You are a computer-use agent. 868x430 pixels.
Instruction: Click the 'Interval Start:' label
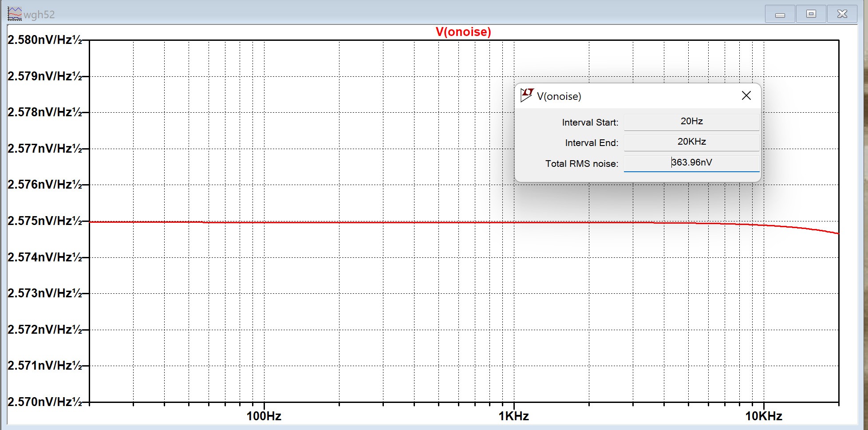point(590,122)
